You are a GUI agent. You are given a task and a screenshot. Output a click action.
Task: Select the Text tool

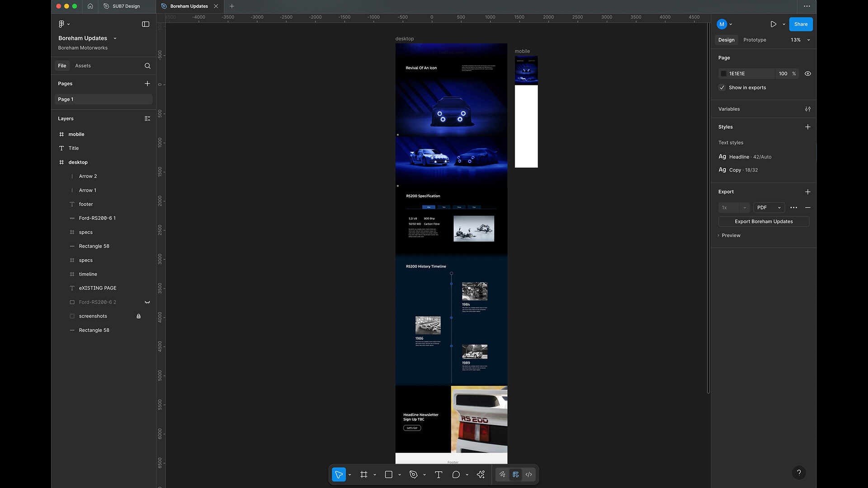pyautogui.click(x=438, y=474)
